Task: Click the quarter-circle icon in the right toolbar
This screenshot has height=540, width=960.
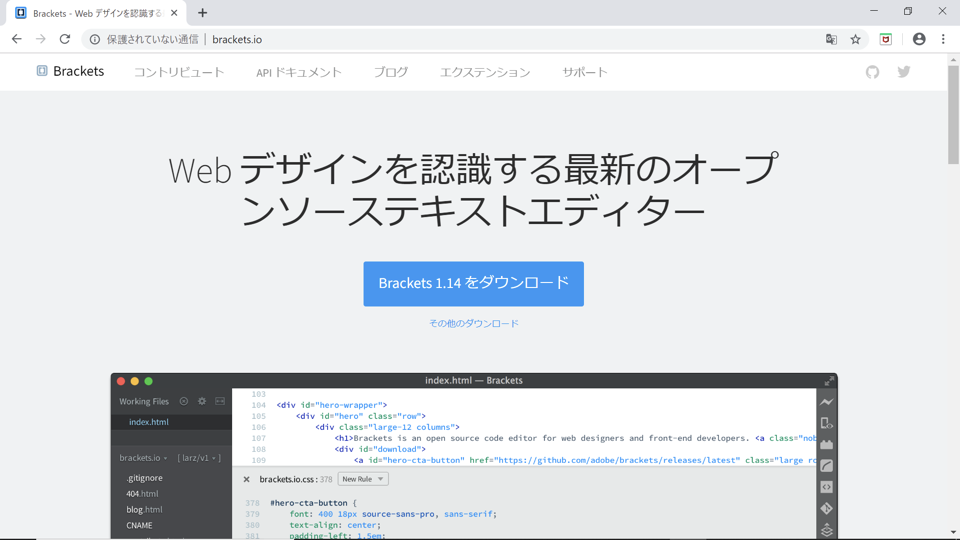Action: (827, 466)
